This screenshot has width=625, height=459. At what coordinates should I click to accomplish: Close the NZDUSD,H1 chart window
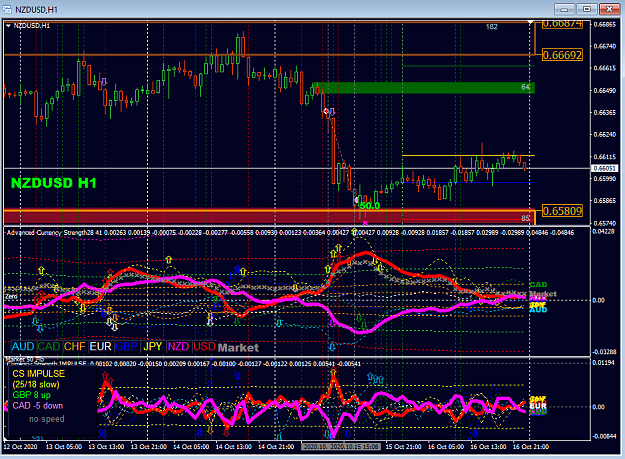tap(609, 9)
